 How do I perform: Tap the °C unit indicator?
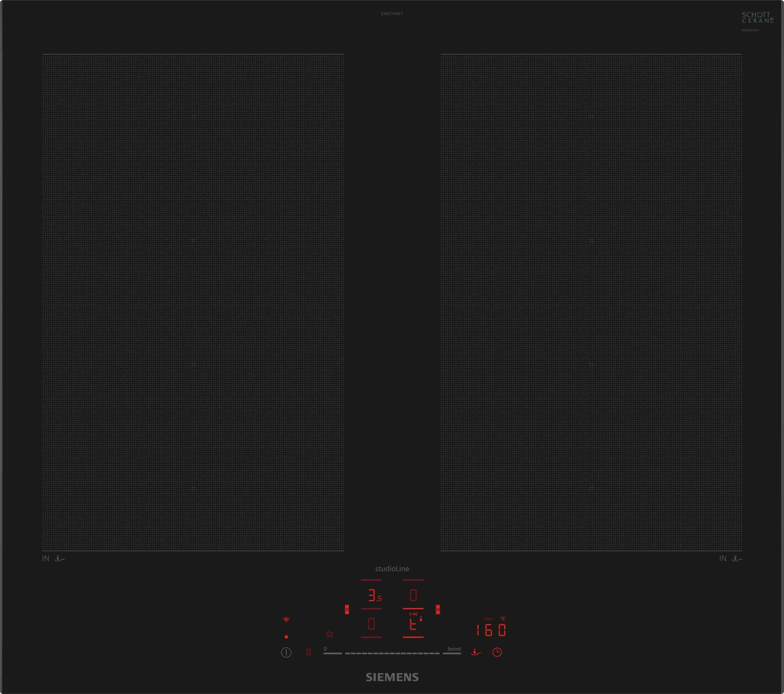[x=502, y=618]
